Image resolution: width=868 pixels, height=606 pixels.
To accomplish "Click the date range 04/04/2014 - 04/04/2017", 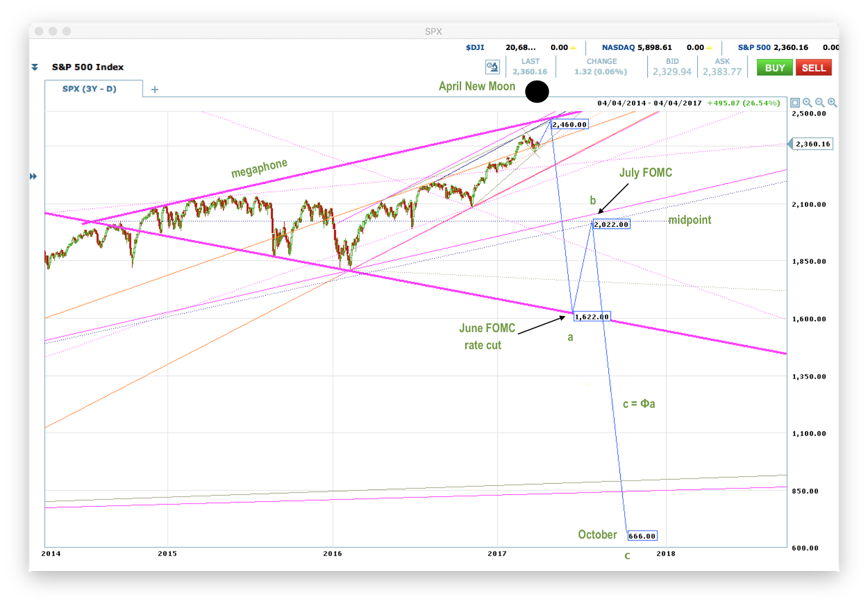I will point(649,103).
